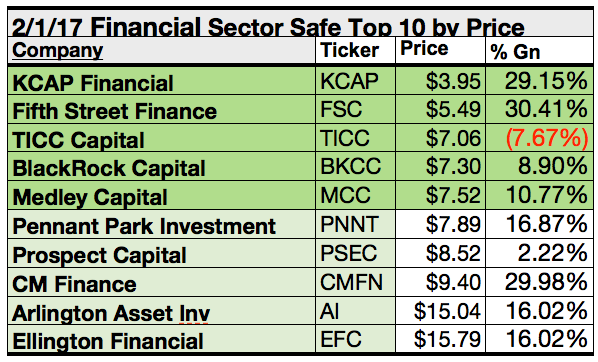Click the Medley Capital cell
This screenshot has width=598, height=362.
[x=162, y=195]
